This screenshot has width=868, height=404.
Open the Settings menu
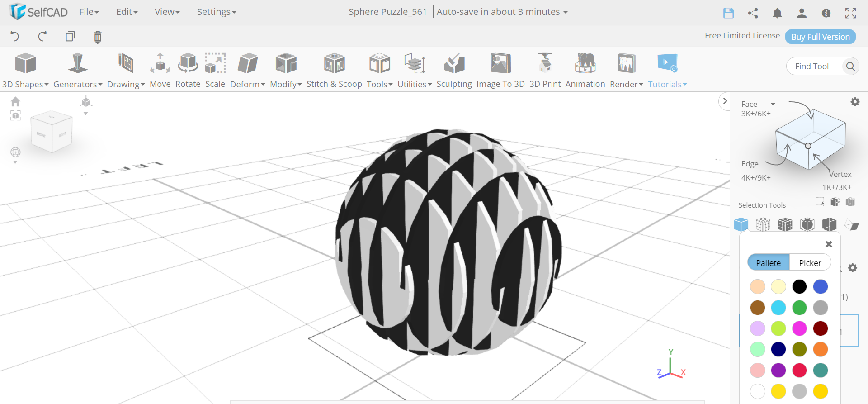[216, 12]
